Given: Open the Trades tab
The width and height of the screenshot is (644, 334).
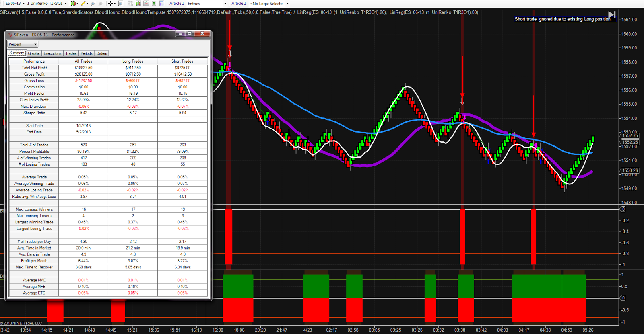Looking at the screenshot, I should pos(71,53).
